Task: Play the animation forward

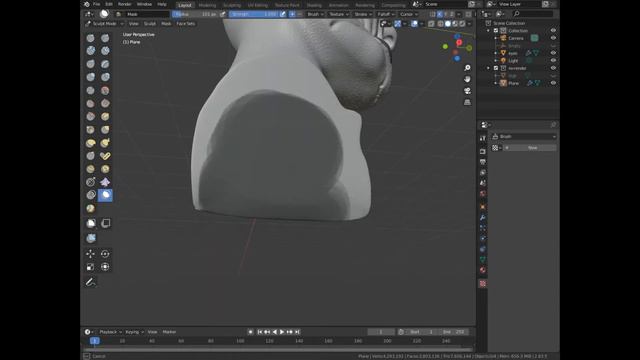Action: point(282,332)
